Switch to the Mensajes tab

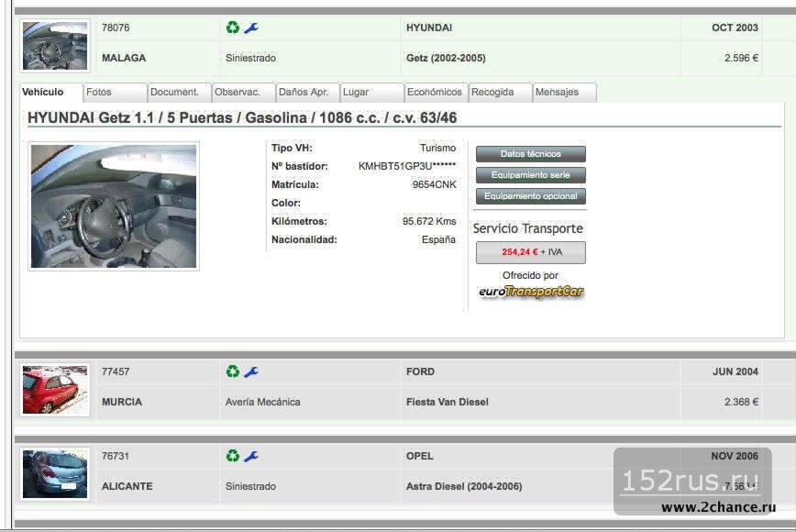click(565, 93)
